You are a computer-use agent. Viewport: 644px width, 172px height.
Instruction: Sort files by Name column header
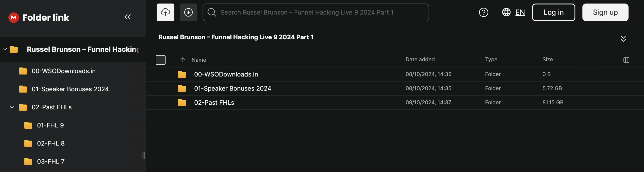[x=199, y=60]
